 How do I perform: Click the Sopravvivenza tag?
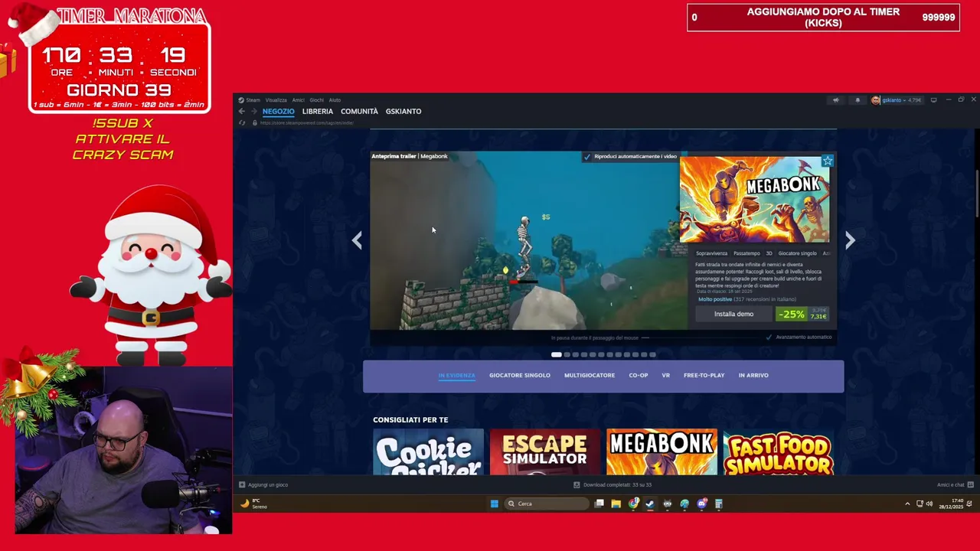pos(711,253)
